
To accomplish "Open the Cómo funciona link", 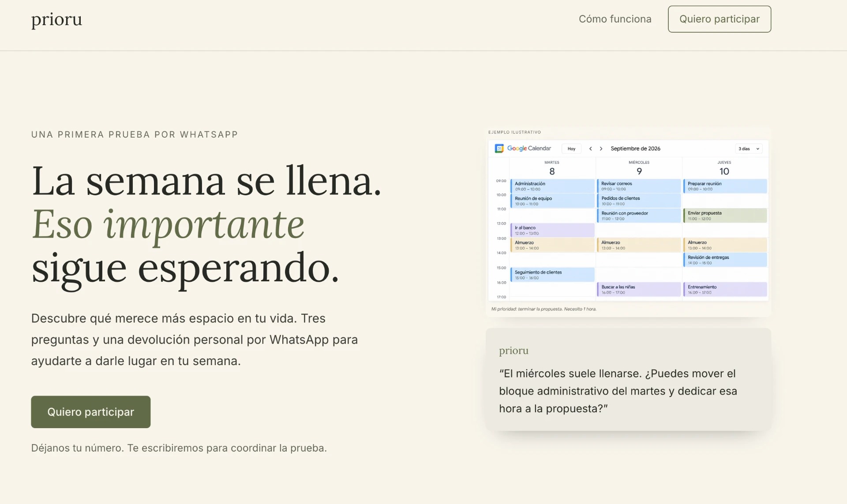I will 615,19.
